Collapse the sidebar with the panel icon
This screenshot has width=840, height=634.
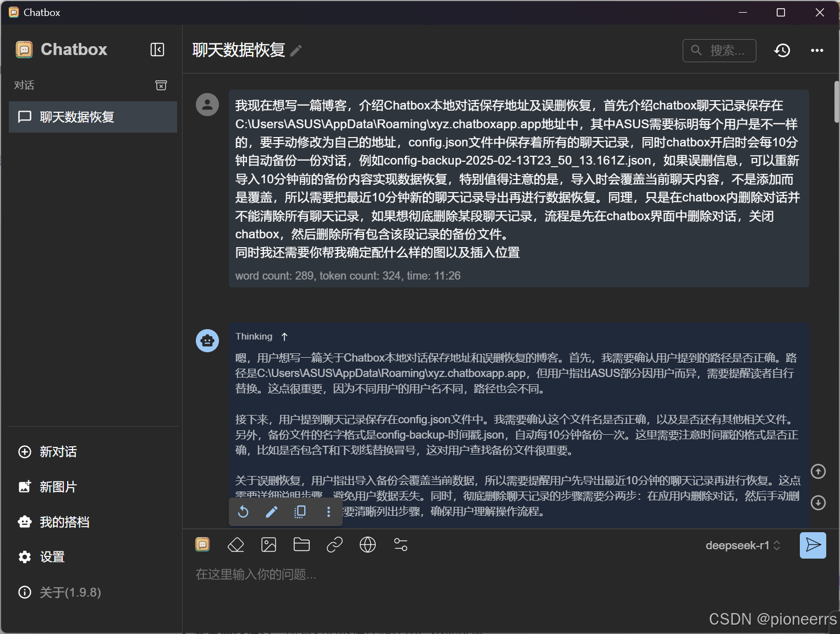pyautogui.click(x=157, y=50)
